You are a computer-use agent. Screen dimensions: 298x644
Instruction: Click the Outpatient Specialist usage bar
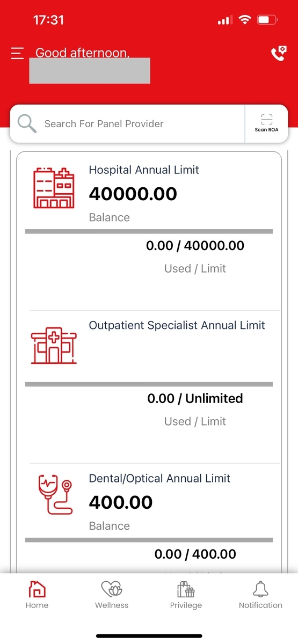coord(149,384)
